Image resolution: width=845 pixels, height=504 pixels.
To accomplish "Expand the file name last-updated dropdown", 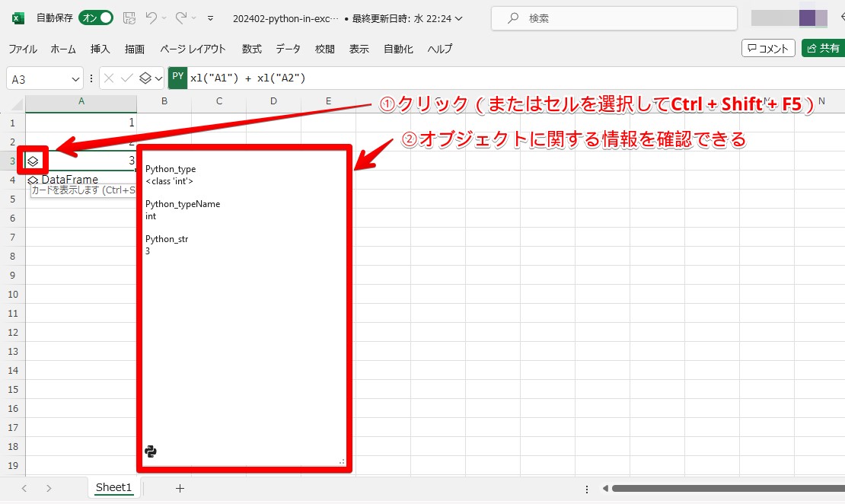I will tap(458, 18).
